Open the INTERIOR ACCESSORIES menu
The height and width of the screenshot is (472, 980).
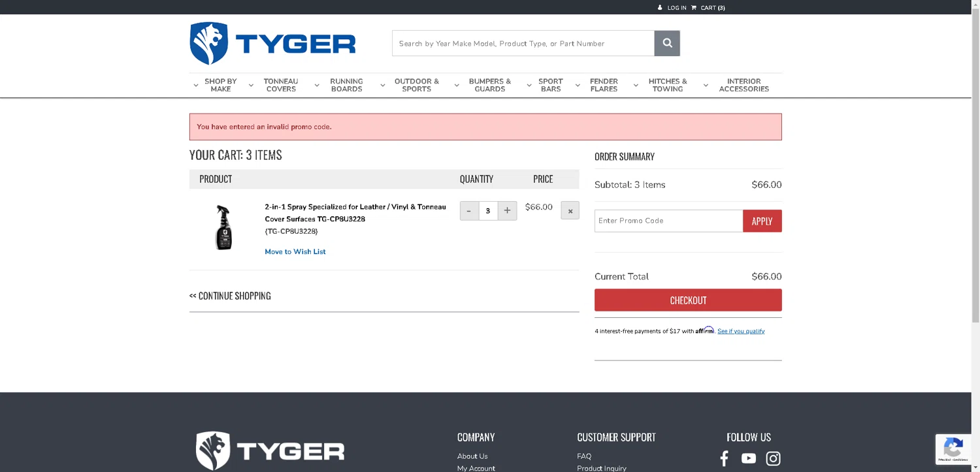tap(744, 86)
